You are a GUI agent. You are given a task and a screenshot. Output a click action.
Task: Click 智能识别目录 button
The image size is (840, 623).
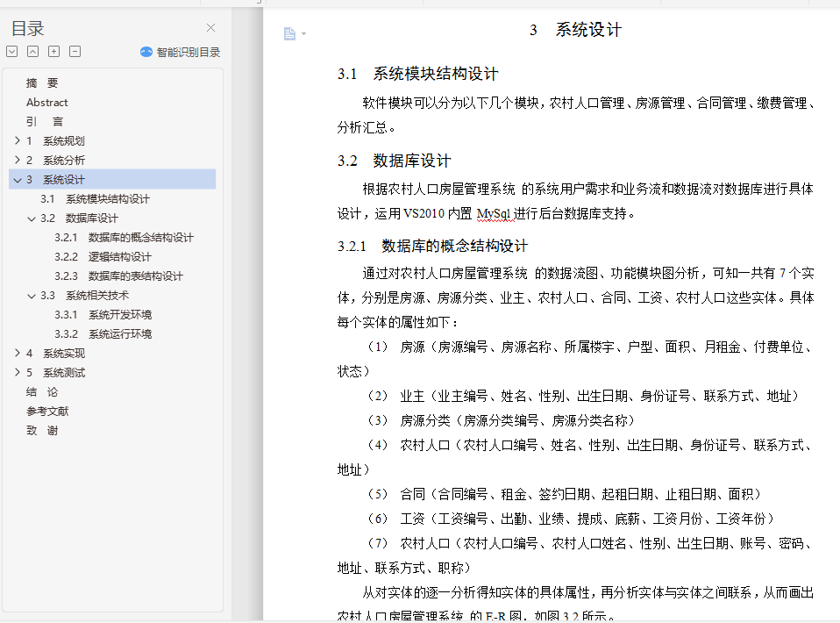181,52
